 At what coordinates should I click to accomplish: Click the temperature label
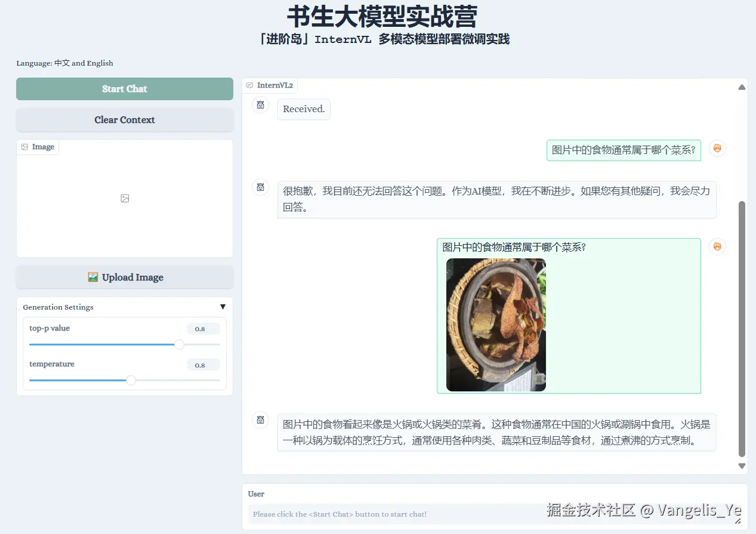(52, 364)
